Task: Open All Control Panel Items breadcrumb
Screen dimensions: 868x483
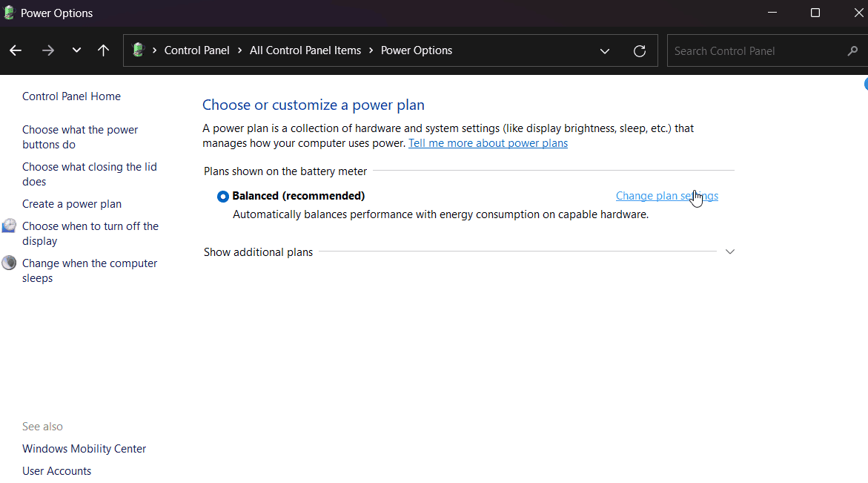Action: tap(305, 50)
